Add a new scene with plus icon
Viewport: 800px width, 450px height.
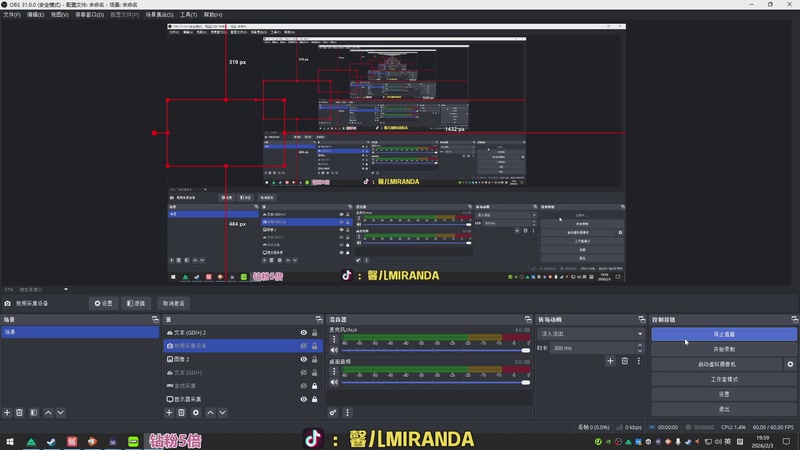point(7,412)
